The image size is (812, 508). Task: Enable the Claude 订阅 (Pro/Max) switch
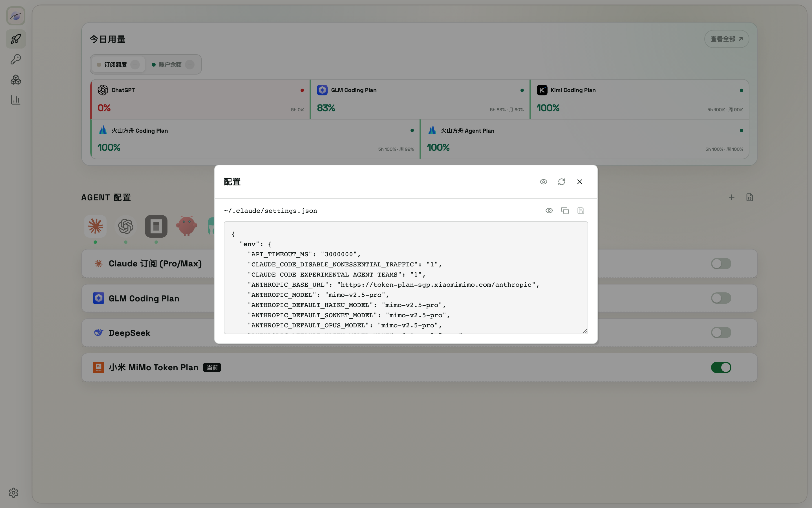[x=721, y=264]
